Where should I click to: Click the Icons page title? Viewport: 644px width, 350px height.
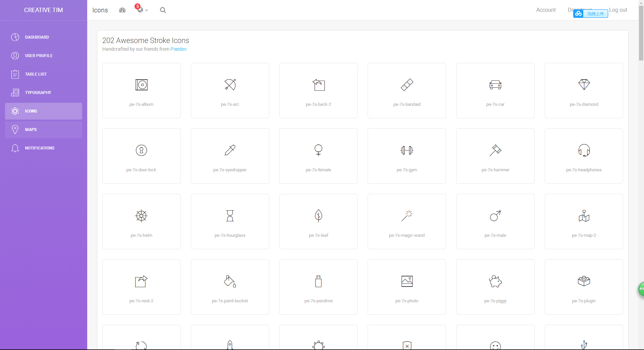[x=100, y=10]
